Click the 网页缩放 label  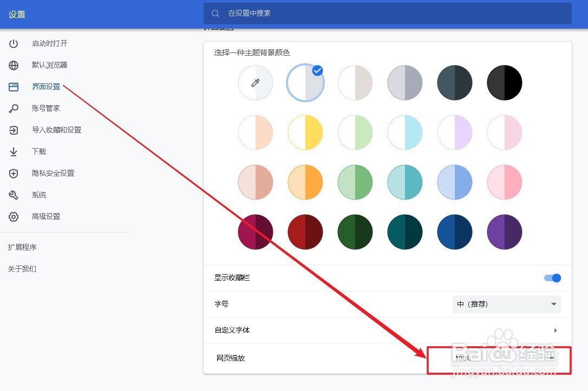click(231, 359)
